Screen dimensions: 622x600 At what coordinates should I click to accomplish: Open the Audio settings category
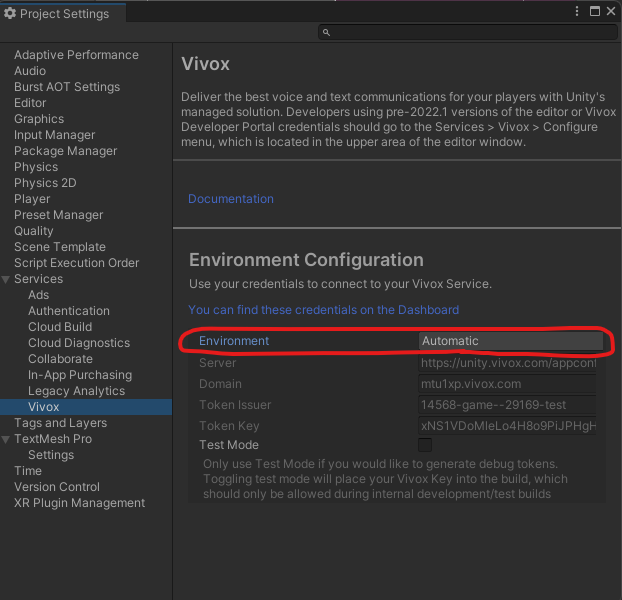pyautogui.click(x=30, y=71)
